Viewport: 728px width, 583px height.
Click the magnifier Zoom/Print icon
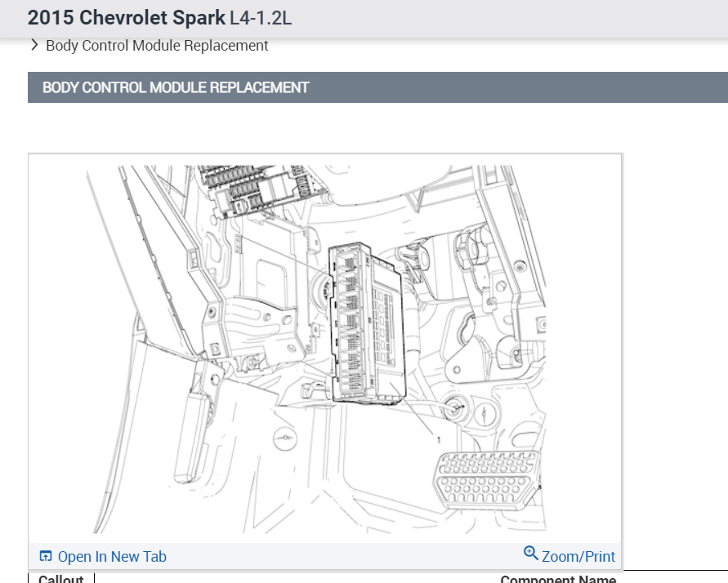(530, 553)
